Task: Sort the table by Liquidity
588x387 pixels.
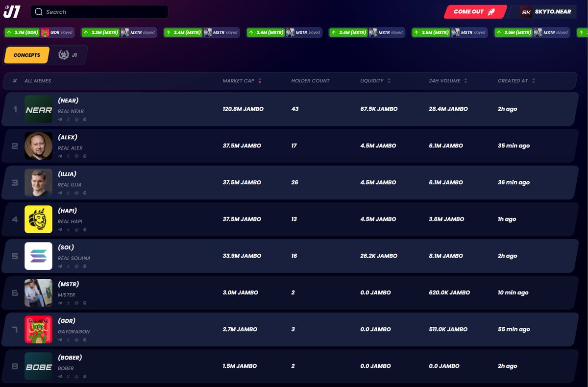Action: pos(375,81)
